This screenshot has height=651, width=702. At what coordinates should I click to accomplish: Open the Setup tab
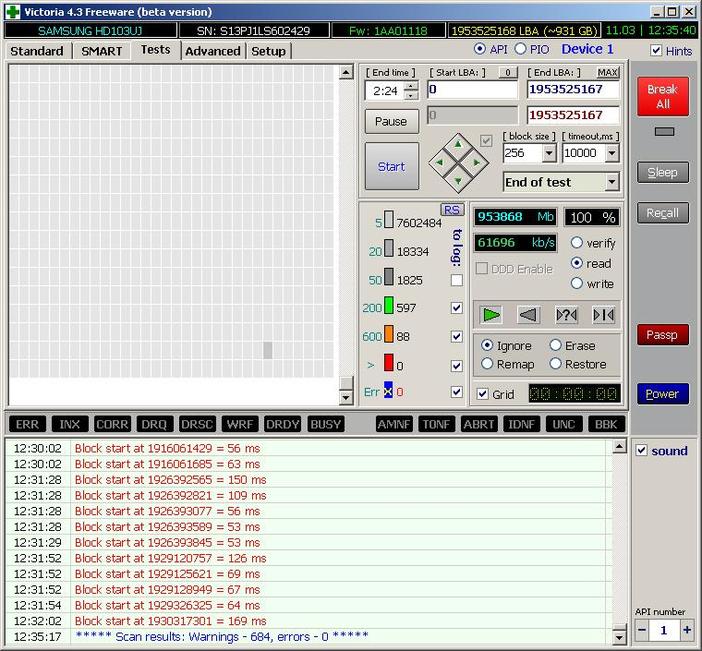pos(268,51)
